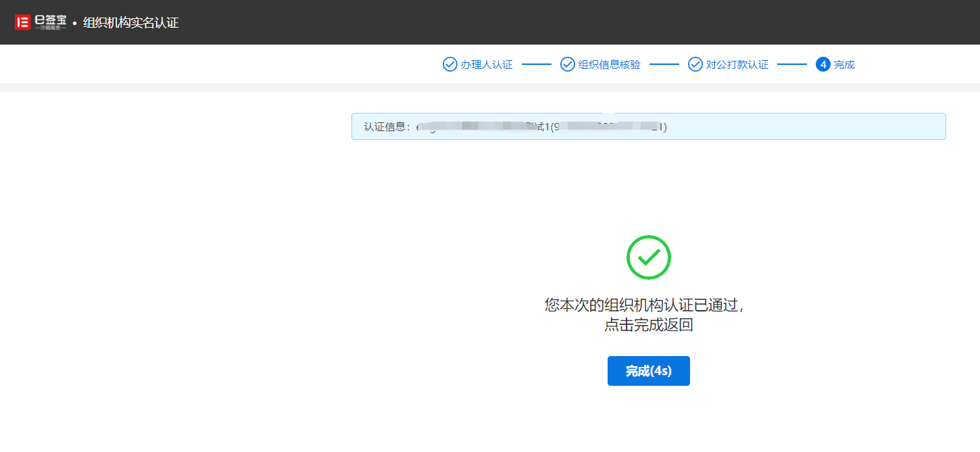This screenshot has width=980, height=452.
Task: Select the 办理人认证 step checkmark icon
Action: (x=449, y=64)
